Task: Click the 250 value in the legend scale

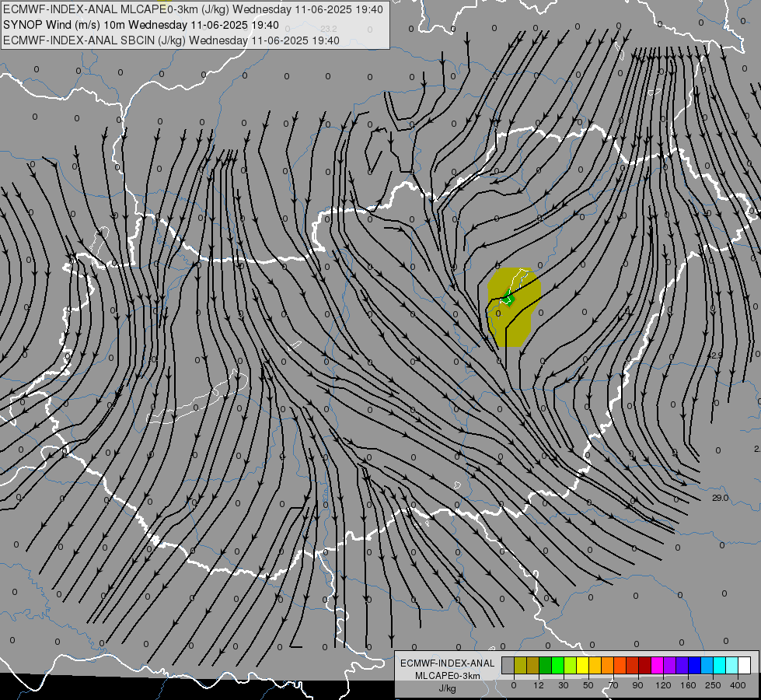Action: (713, 685)
